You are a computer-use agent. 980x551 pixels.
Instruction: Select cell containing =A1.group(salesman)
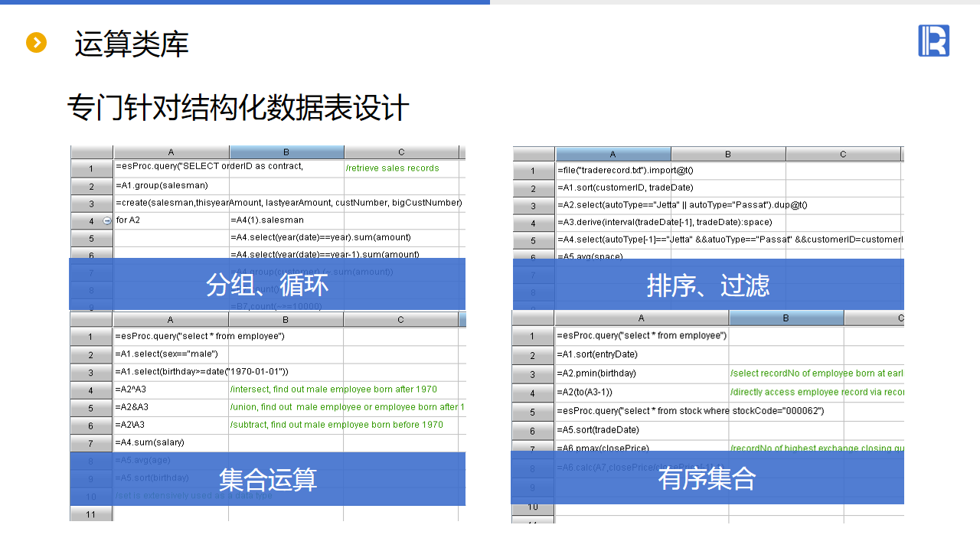[x=171, y=185]
